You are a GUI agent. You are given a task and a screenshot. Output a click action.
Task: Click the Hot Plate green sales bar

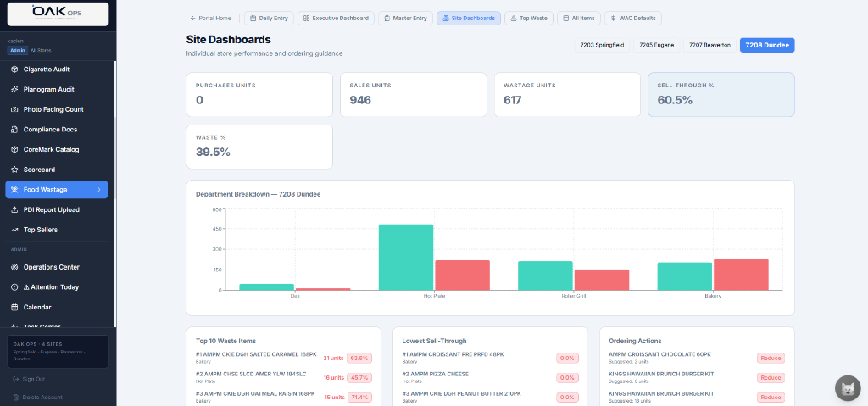pos(406,257)
